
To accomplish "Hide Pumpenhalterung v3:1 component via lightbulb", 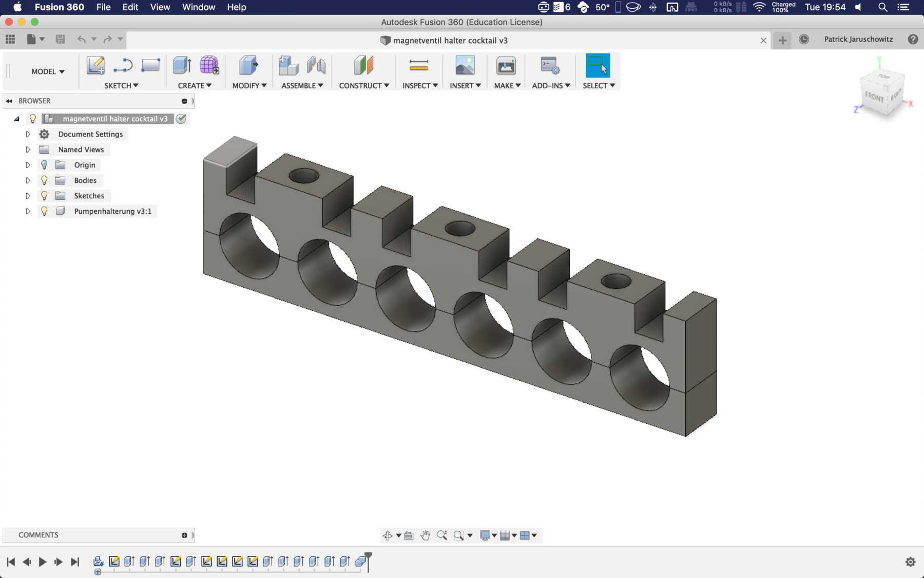I will point(44,211).
